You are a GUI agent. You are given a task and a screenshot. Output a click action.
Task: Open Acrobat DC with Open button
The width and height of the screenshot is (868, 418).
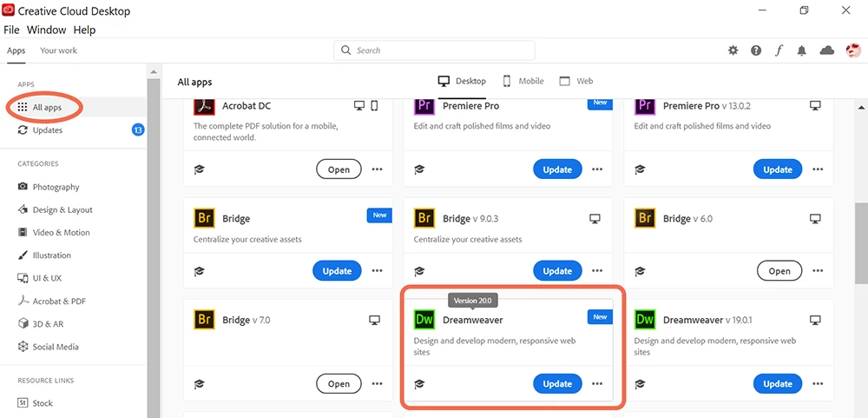click(339, 169)
